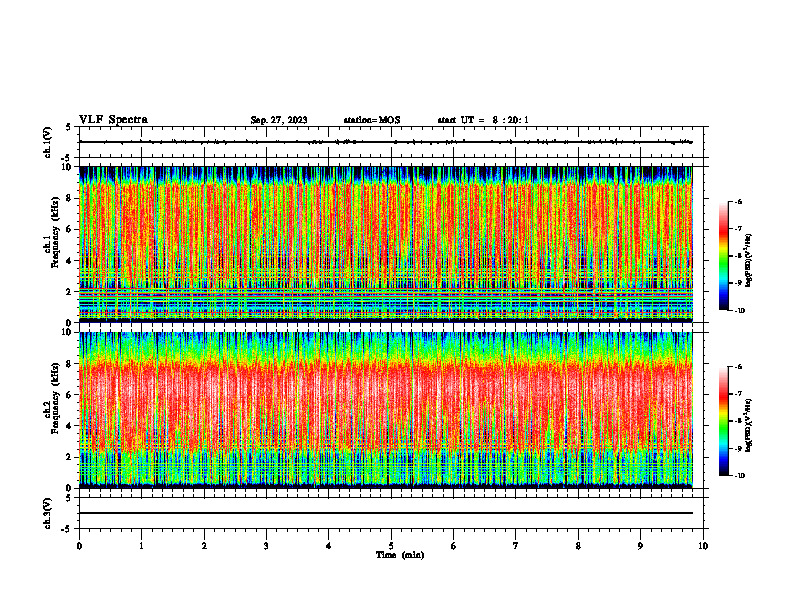Image resolution: width=792 pixels, height=612 pixels.
Task: Click inside the ch.1 spectrogram panel
Action: (x=386, y=244)
